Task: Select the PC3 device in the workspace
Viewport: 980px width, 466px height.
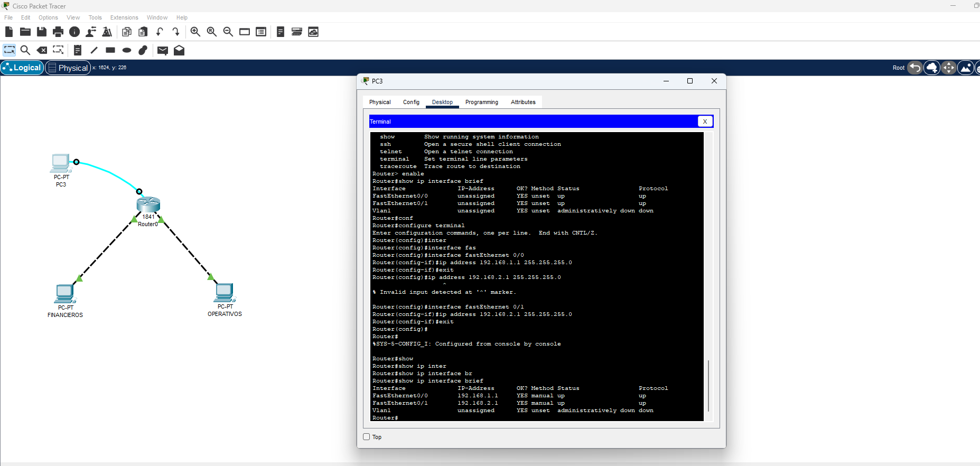Action: [x=61, y=164]
